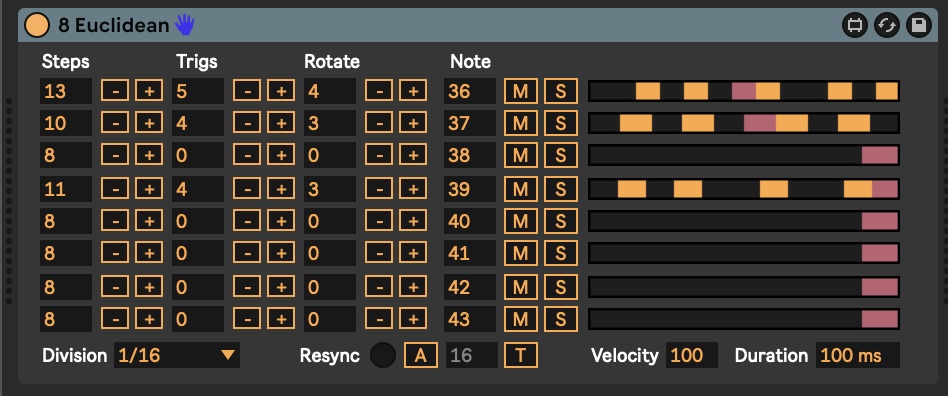
Task: Increase Trigs for the note 36 row
Action: pyautogui.click(x=281, y=91)
